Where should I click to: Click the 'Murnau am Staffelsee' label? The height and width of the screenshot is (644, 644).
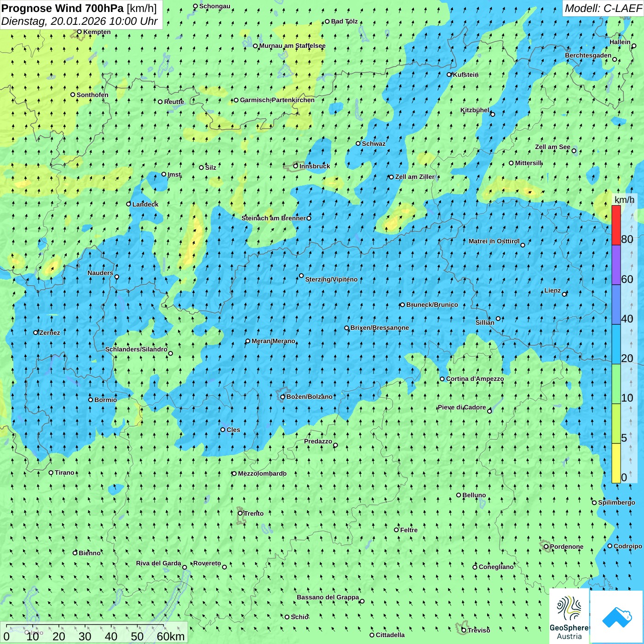(293, 46)
